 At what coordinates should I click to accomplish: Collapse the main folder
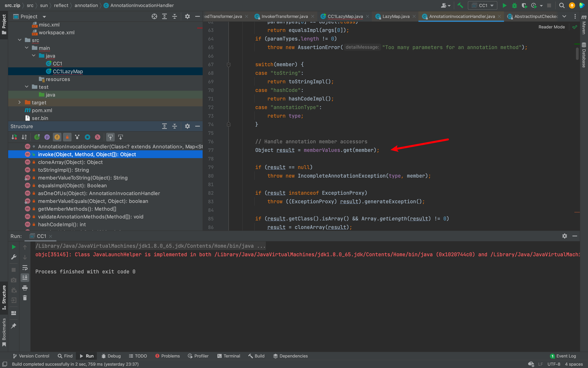click(x=27, y=48)
